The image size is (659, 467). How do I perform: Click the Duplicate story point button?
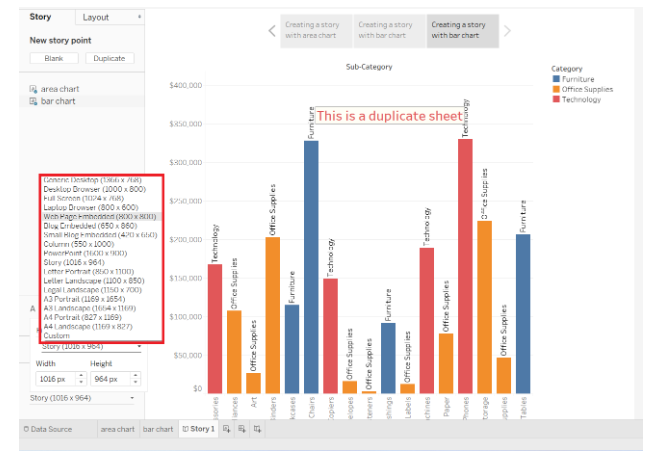[109, 59]
